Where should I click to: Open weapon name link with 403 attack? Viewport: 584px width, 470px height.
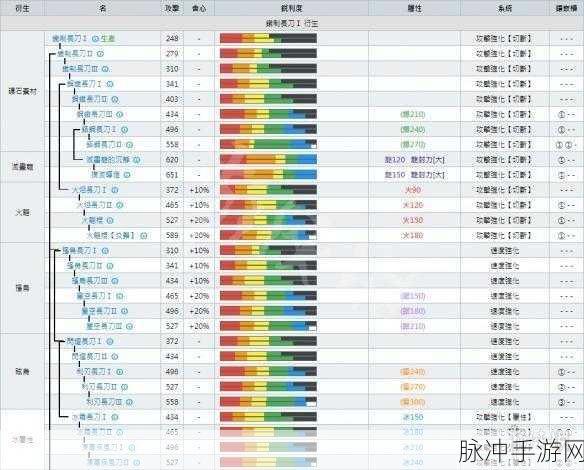(x=90, y=99)
